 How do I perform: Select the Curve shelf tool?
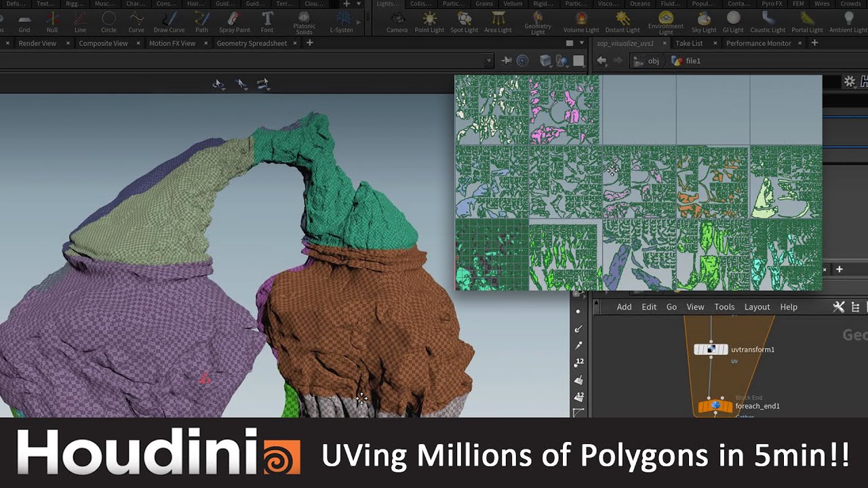(136, 22)
